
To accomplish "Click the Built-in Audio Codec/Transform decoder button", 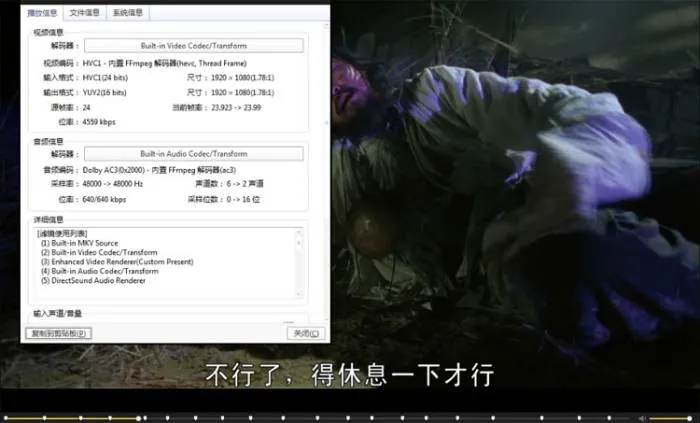I will (x=194, y=153).
